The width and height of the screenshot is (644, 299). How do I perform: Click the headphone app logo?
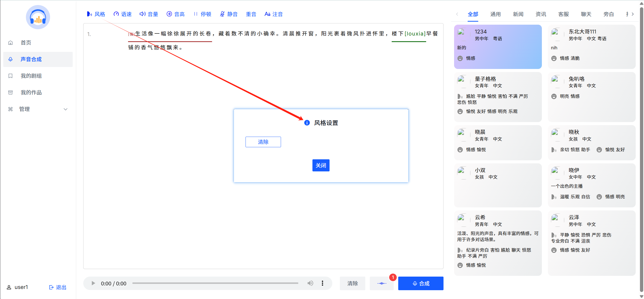pos(38,17)
